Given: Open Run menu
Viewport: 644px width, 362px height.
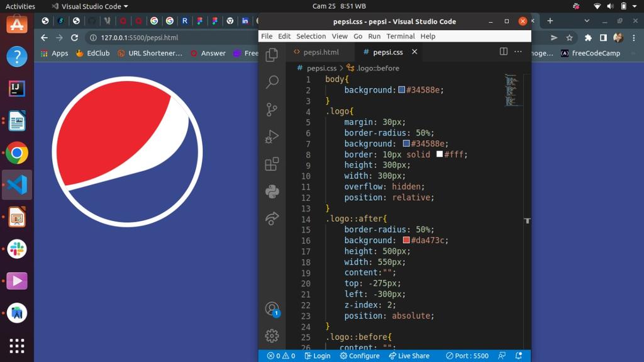Looking at the screenshot, I should tap(374, 37).
